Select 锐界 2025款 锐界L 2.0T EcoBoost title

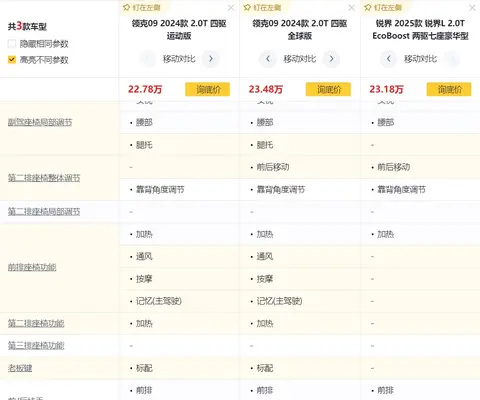[x=420, y=30]
